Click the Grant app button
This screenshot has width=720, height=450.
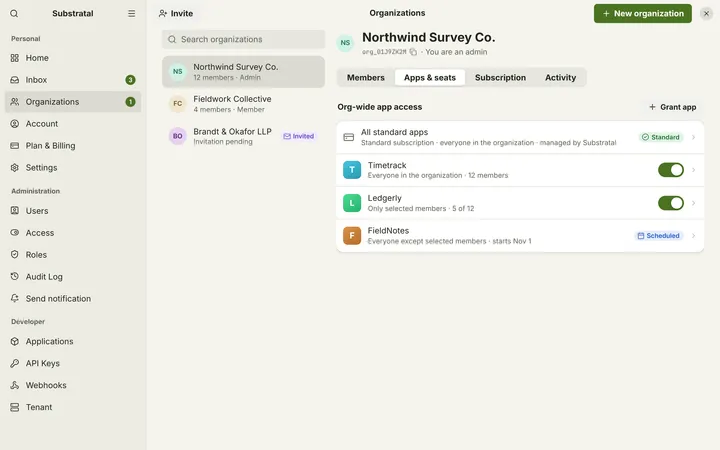672,107
